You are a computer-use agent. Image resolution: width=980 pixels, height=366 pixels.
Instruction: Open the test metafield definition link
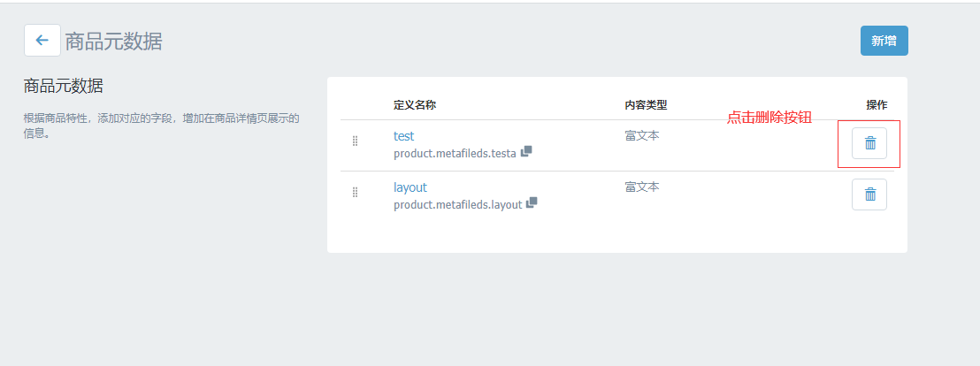[x=403, y=135]
